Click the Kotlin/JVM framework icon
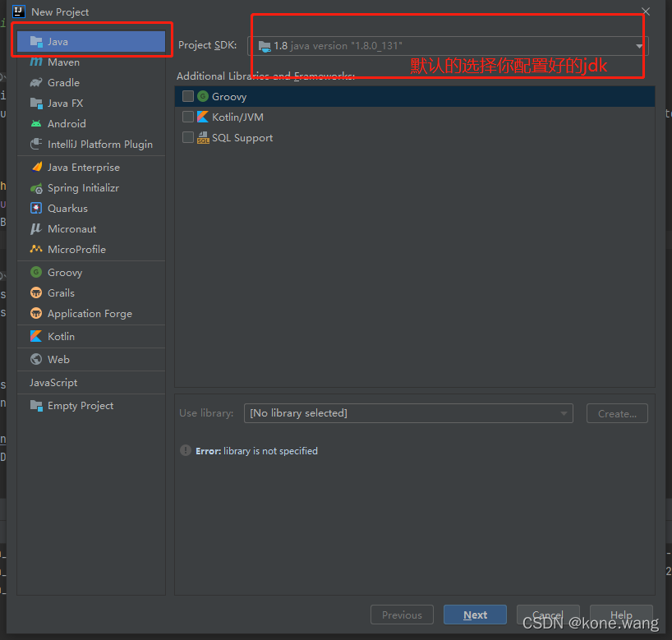This screenshot has width=672, height=640. [203, 117]
